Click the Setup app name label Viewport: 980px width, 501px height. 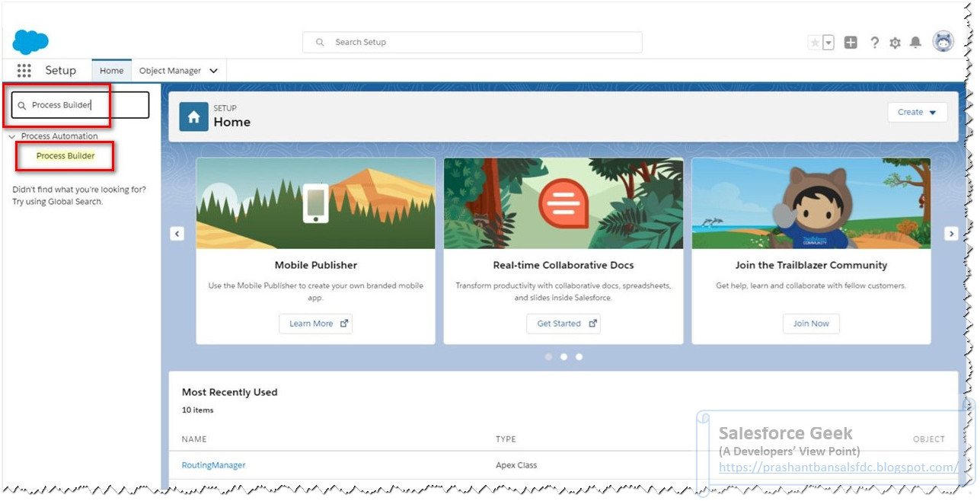[61, 71]
